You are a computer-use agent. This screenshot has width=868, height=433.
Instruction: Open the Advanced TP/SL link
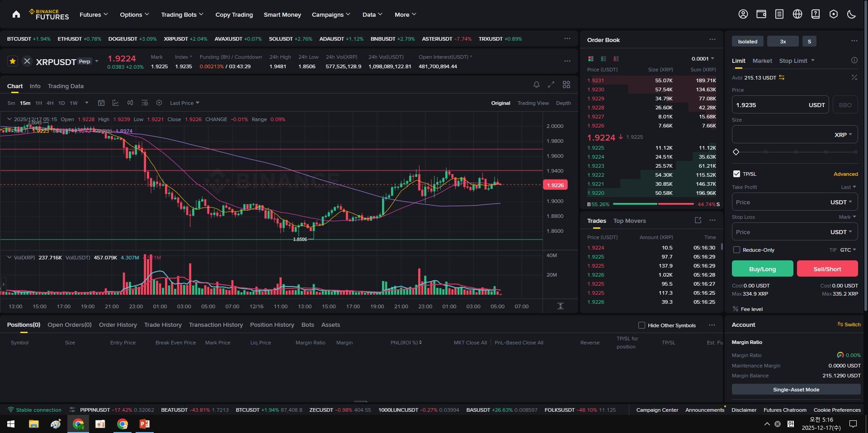[846, 174]
